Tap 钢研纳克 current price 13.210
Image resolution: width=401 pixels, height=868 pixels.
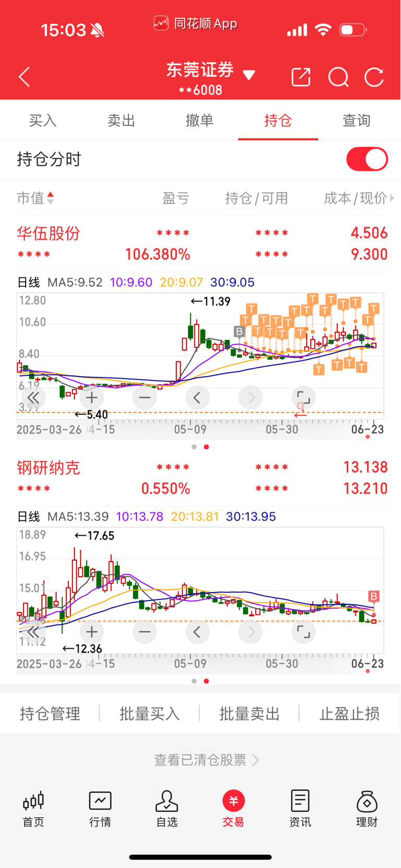[366, 488]
